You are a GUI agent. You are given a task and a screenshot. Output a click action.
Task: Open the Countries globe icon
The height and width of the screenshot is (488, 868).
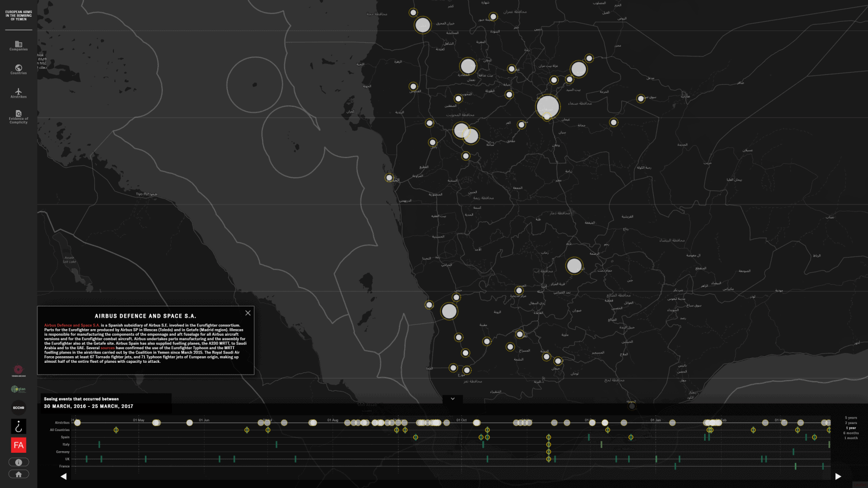tap(18, 69)
